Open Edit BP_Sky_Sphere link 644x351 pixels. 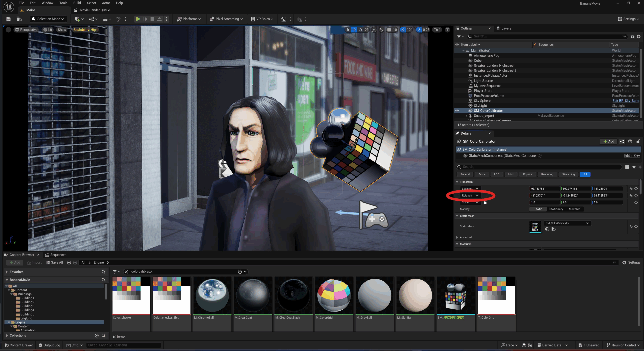pyautogui.click(x=625, y=101)
